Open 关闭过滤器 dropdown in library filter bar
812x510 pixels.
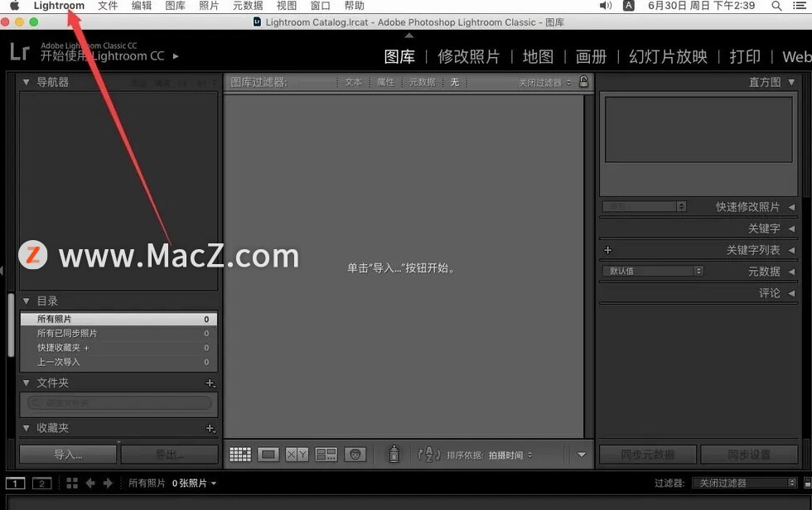545,82
